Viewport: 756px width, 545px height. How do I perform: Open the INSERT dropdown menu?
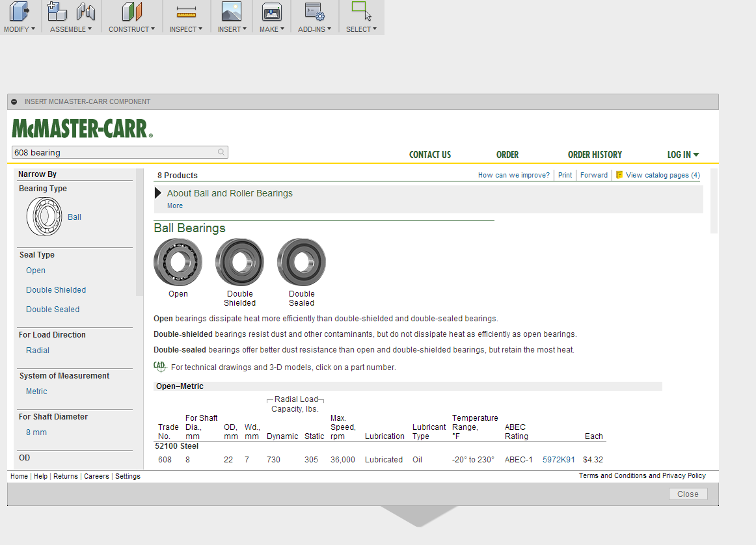(x=232, y=29)
